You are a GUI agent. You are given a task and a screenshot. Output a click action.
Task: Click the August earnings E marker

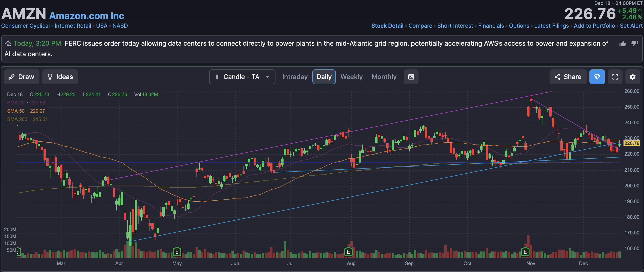click(x=348, y=251)
